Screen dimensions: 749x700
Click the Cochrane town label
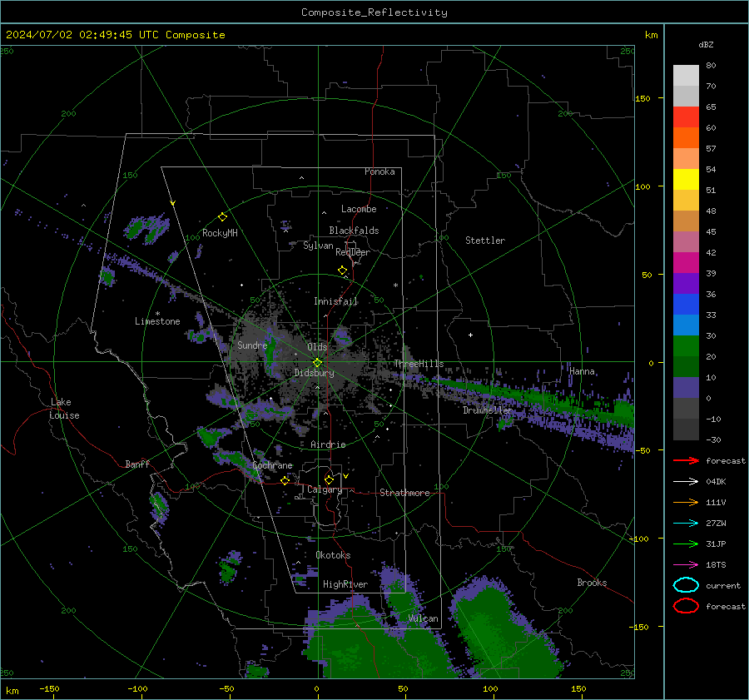[x=272, y=465]
